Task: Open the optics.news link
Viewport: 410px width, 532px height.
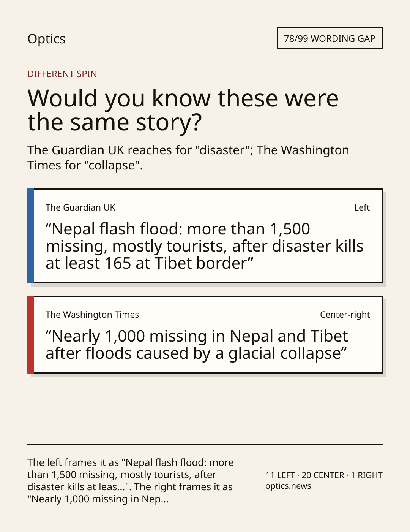Action: tap(288, 486)
